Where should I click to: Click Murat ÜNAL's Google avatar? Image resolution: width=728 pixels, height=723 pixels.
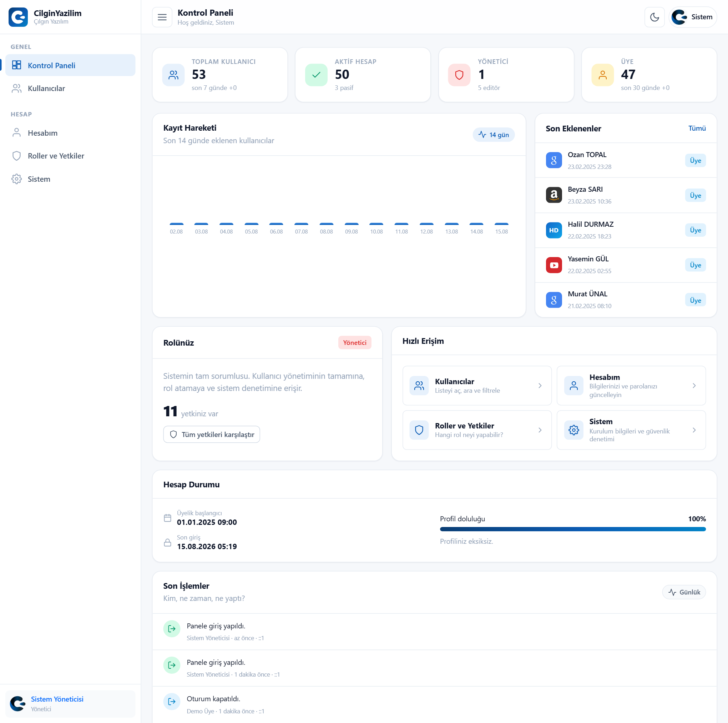[x=553, y=300]
